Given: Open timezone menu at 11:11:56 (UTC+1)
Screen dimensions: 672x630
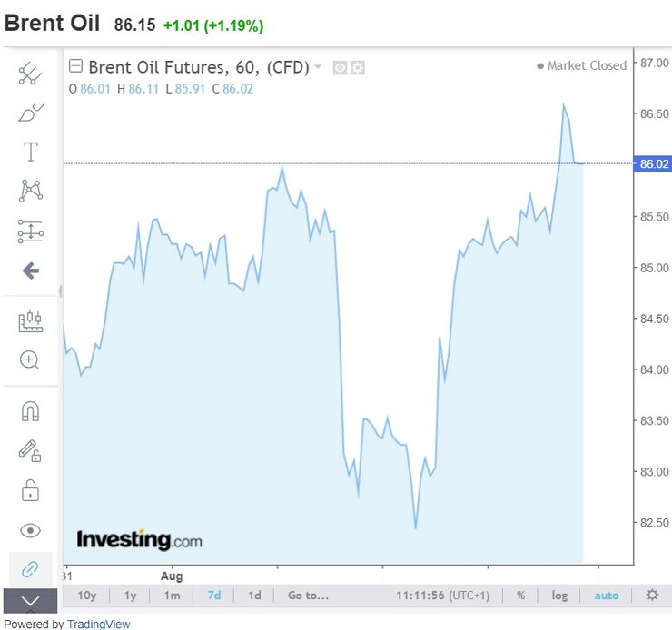Looking at the screenshot, I should tap(443, 596).
